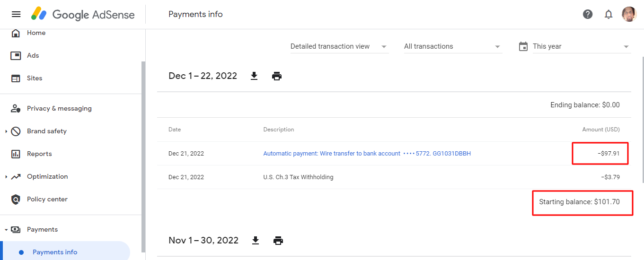Screen dimensions: 644x260
Task: Download the Nov 1–30, 2022 statement
Action: point(256,241)
